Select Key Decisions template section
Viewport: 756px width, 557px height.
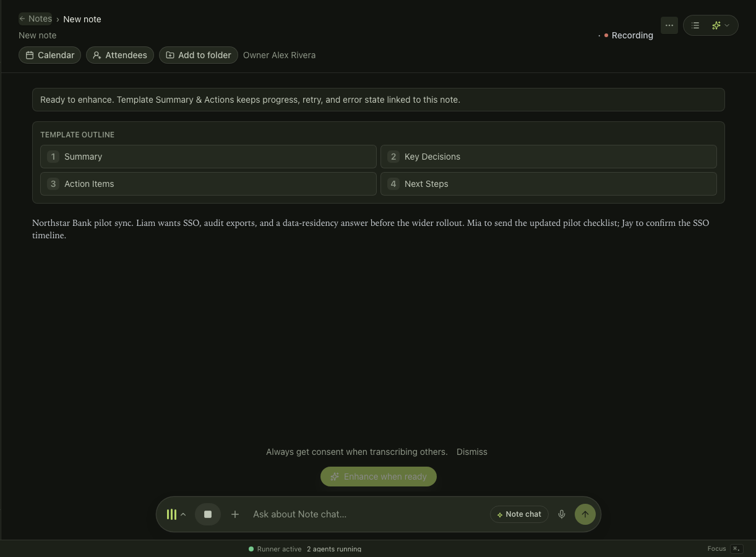[x=549, y=157]
